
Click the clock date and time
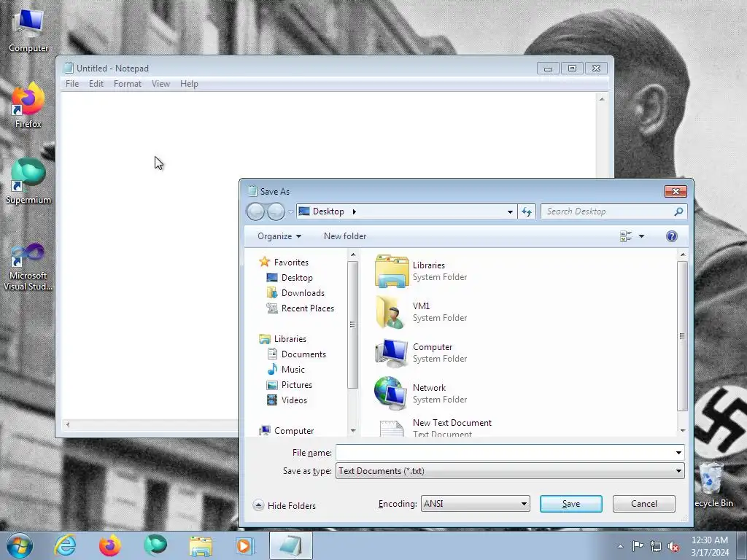coord(710,546)
